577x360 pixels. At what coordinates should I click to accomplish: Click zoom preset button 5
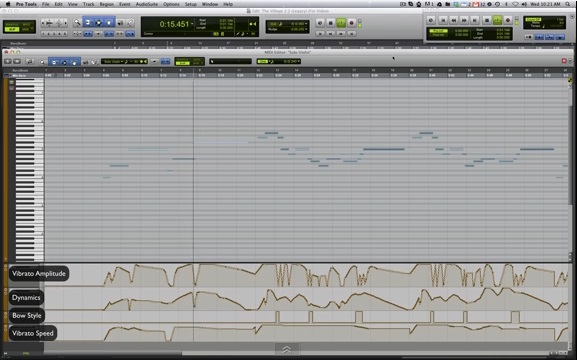click(65, 33)
